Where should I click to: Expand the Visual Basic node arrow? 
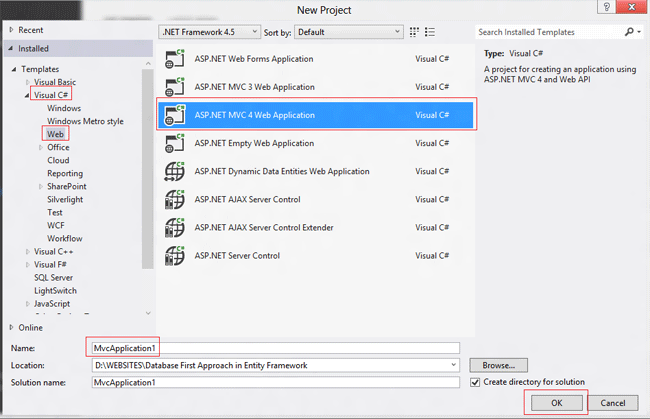point(28,82)
